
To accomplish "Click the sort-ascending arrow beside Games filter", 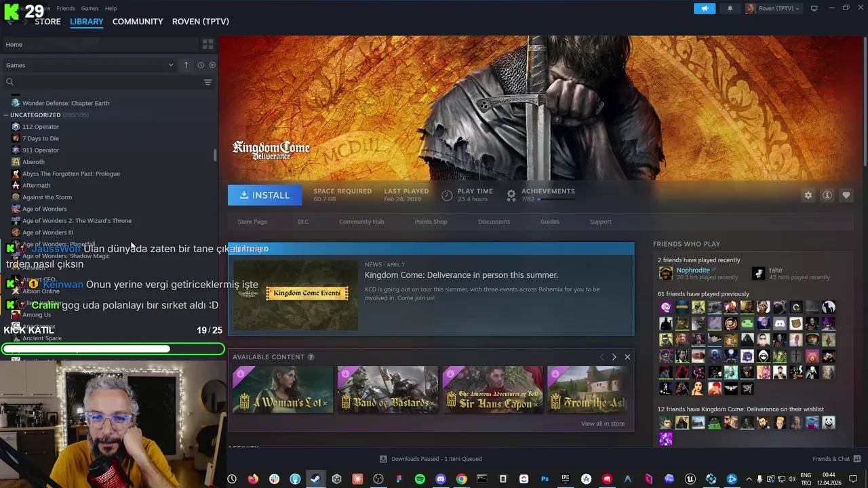I will coord(186,65).
